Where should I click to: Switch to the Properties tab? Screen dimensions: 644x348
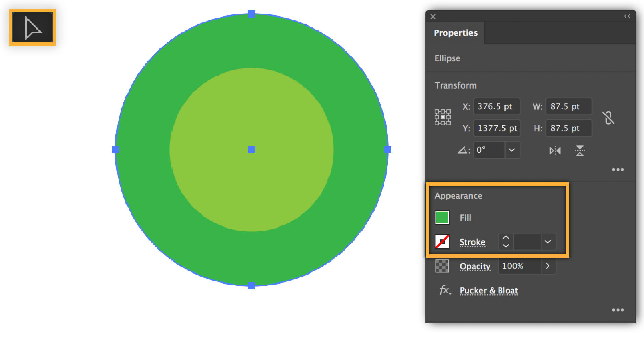pos(456,33)
